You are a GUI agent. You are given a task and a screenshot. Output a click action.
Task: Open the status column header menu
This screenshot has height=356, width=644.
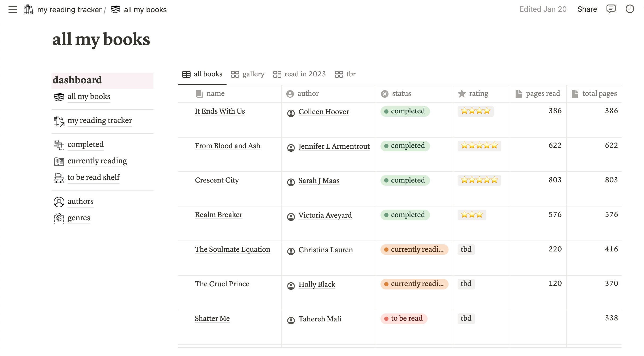coord(401,94)
